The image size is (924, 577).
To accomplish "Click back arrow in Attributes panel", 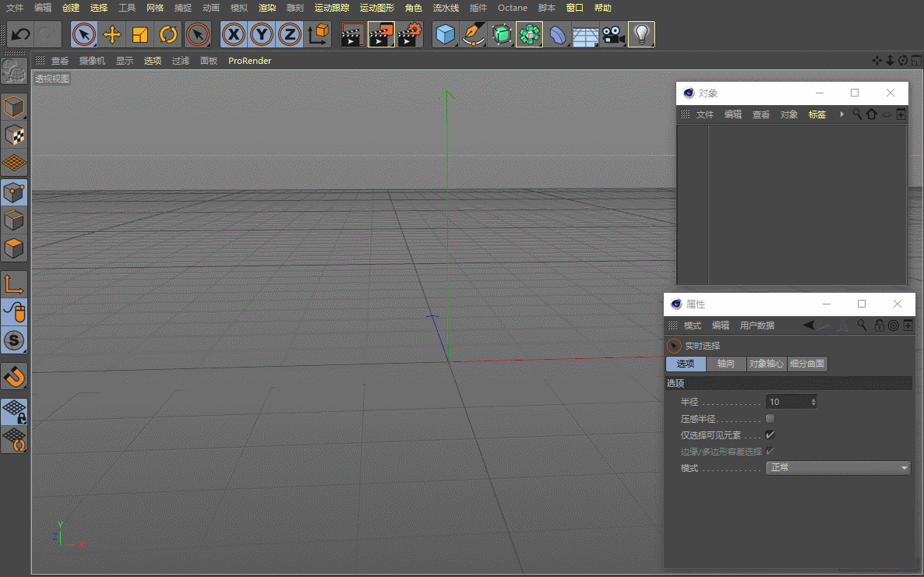I will pyautogui.click(x=809, y=325).
